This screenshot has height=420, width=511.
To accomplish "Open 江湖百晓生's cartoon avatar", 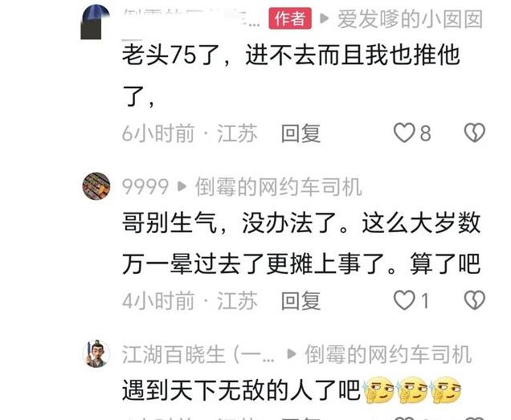I will tap(96, 354).
